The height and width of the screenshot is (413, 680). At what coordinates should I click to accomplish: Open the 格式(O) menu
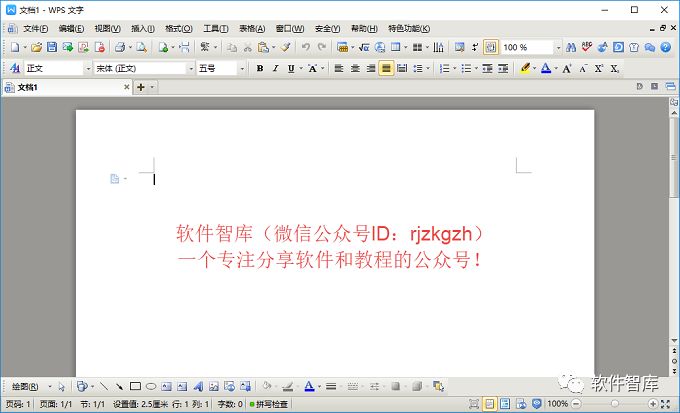(x=179, y=29)
